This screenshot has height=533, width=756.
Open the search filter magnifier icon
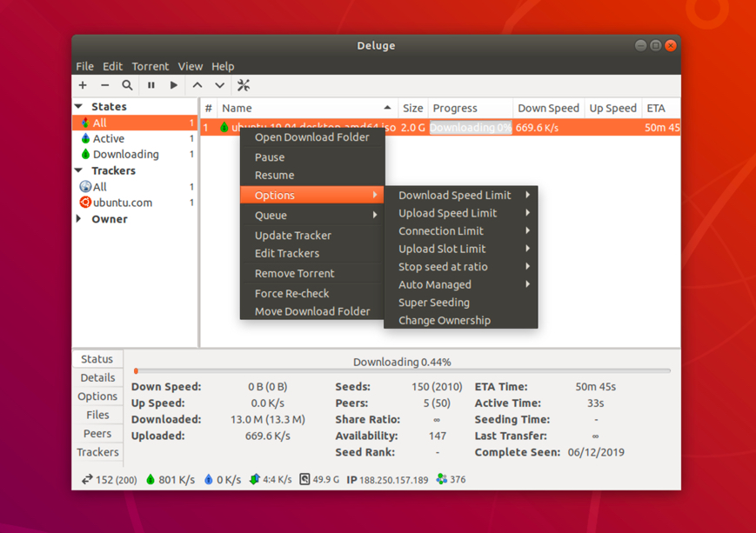[x=127, y=84]
